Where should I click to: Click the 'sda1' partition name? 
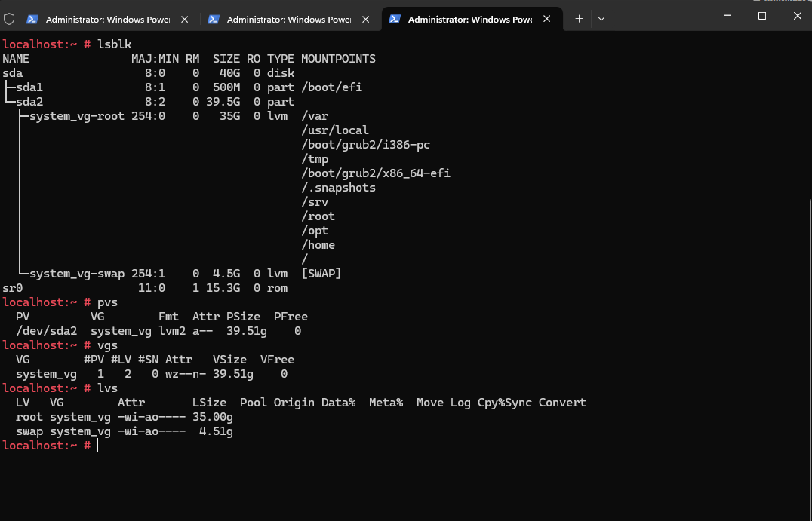click(x=29, y=87)
